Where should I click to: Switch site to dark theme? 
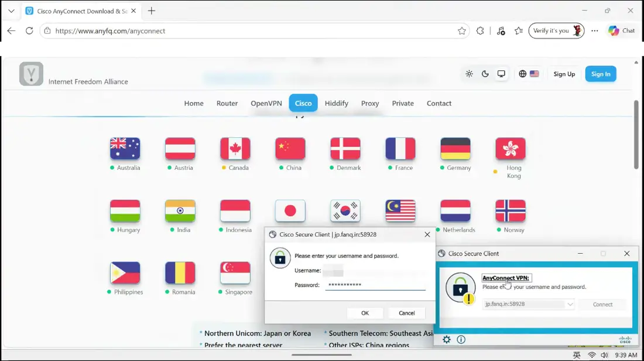pyautogui.click(x=485, y=74)
